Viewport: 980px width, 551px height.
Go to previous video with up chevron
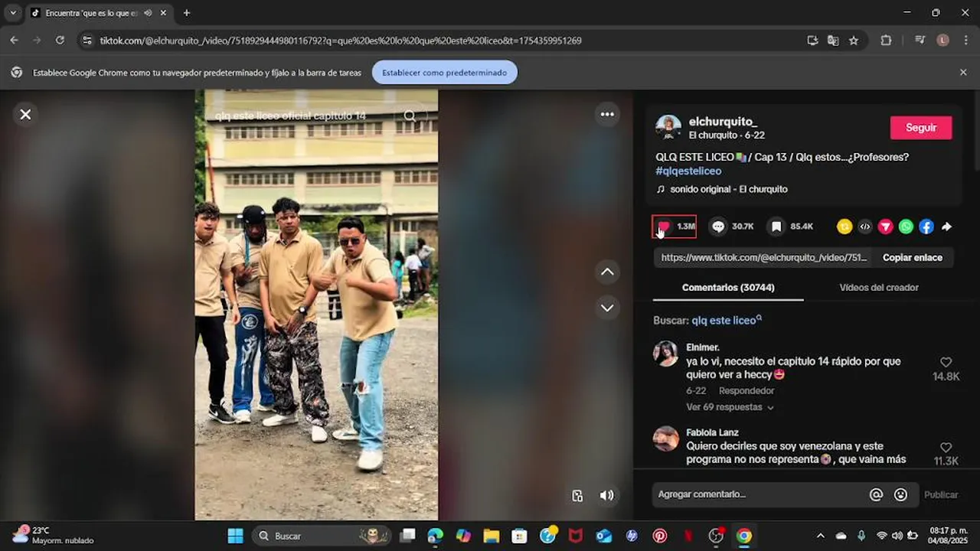coord(607,272)
